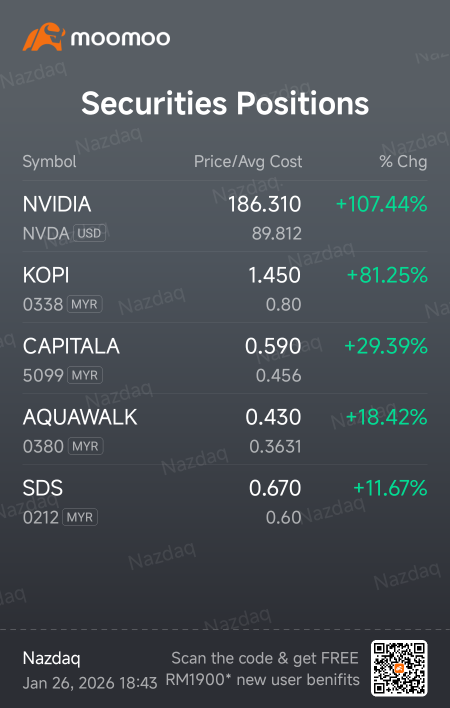Screen dimensions: 450x708
Task: Click the USD currency badge under NVIDIA
Action: [89, 233]
